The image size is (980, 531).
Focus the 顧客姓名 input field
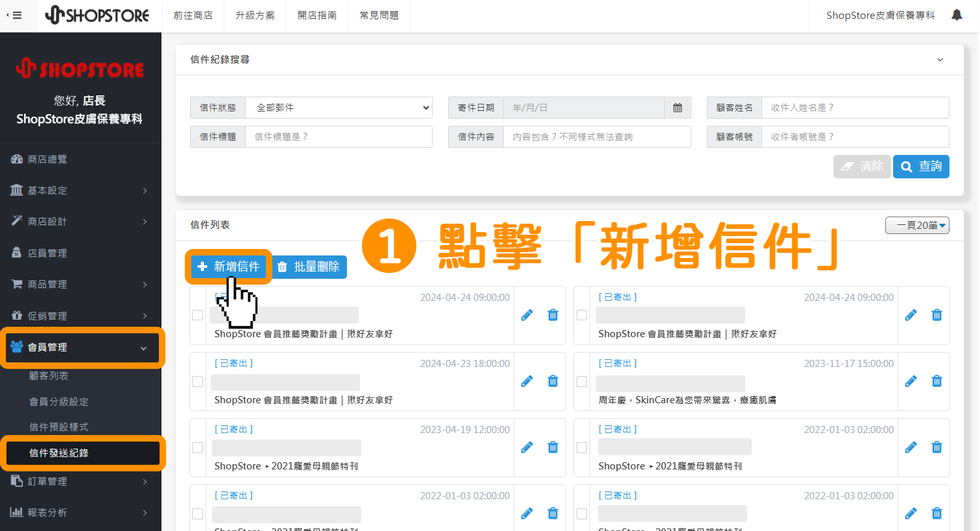[855, 108]
